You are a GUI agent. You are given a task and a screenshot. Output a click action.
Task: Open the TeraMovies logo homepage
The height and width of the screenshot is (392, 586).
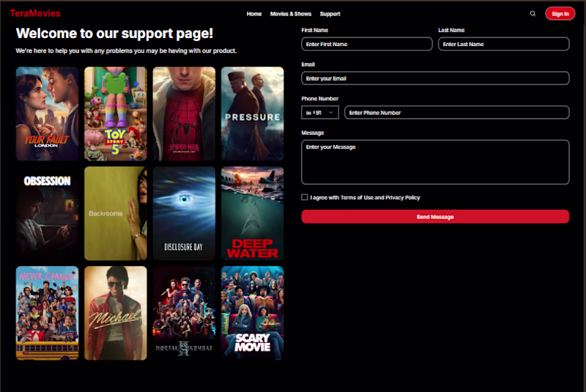coord(35,13)
